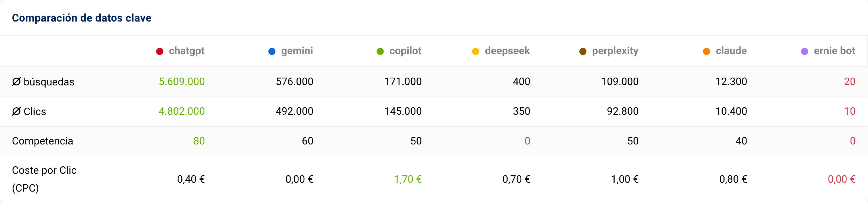Screen dimensions: 868x202
Task: Click the orange claude color dot
Action: 707,51
